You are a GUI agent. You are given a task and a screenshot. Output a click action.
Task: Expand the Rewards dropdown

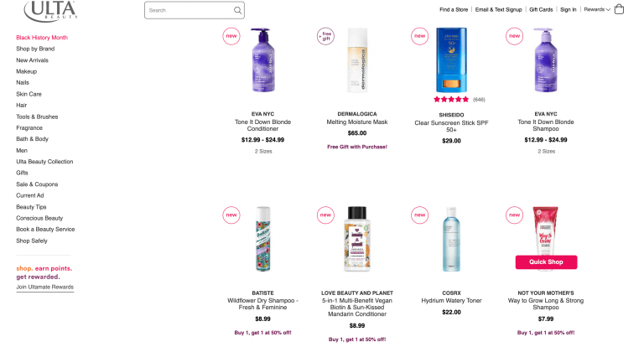pyautogui.click(x=596, y=9)
